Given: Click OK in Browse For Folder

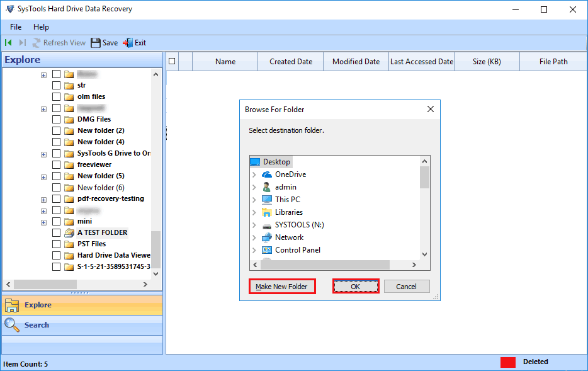Looking at the screenshot, I should 356,286.
